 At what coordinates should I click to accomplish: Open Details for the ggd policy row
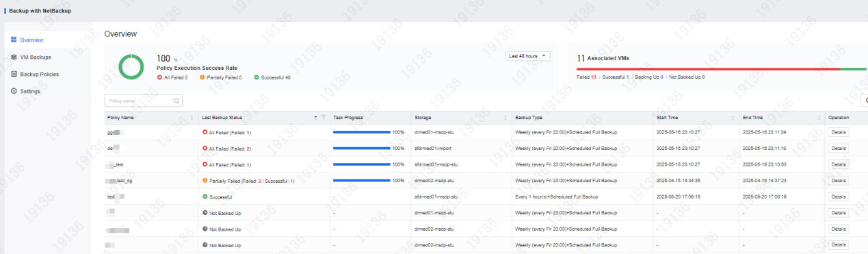(839, 132)
